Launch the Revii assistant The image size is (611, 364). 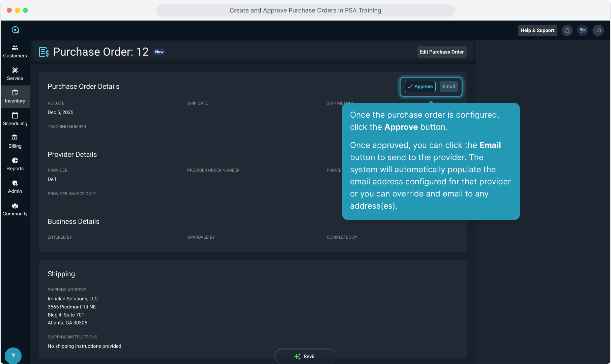click(x=305, y=356)
